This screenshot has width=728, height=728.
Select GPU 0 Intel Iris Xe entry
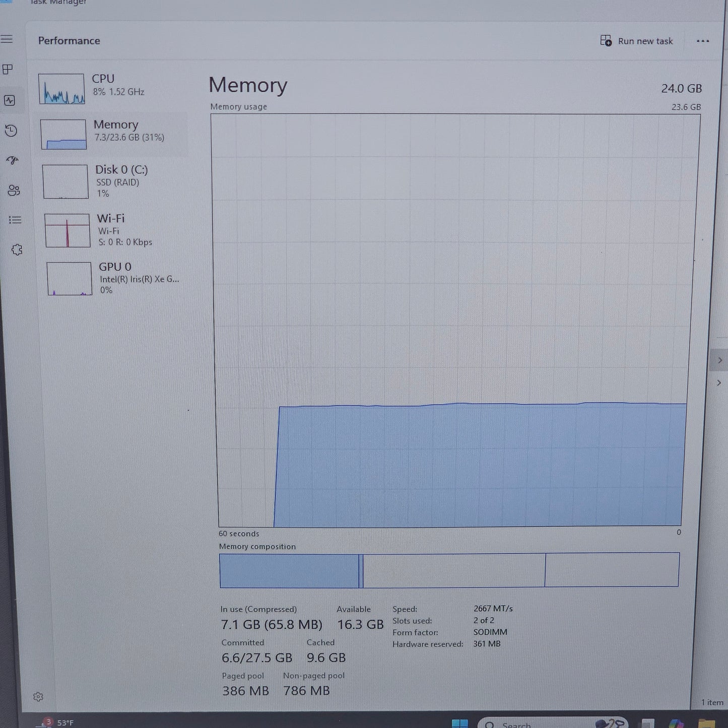(119, 278)
